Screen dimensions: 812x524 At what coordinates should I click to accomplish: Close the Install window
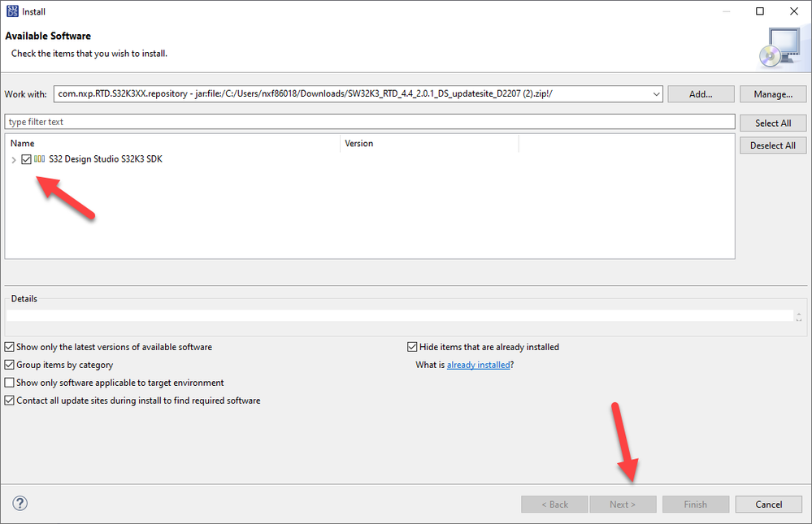[x=794, y=11]
